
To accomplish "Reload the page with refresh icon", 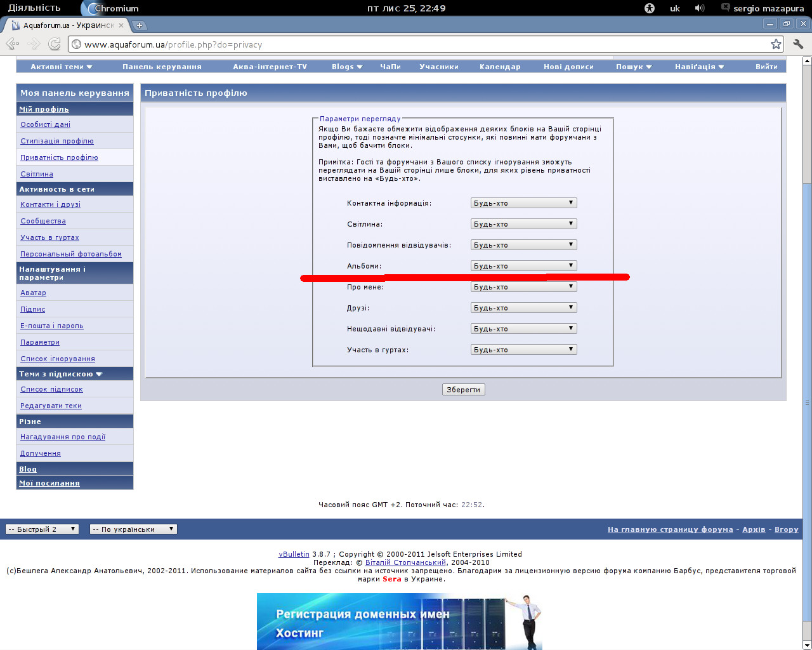I will pyautogui.click(x=55, y=44).
